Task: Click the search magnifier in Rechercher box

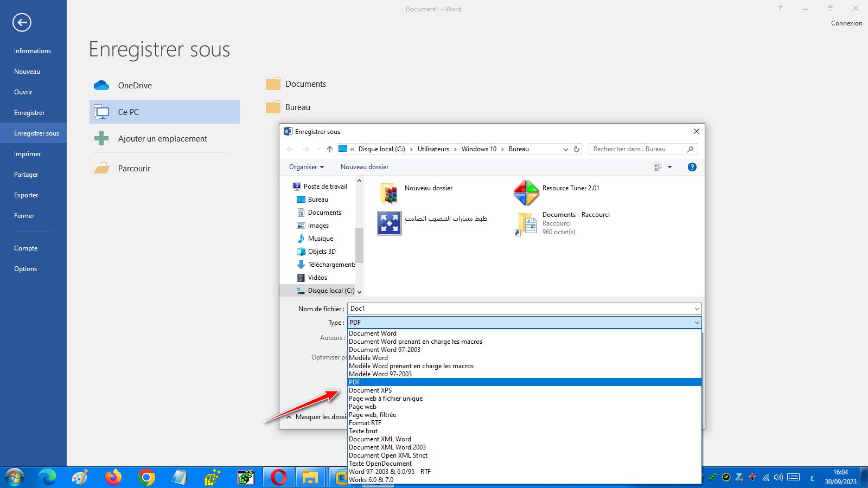Action: 690,149
